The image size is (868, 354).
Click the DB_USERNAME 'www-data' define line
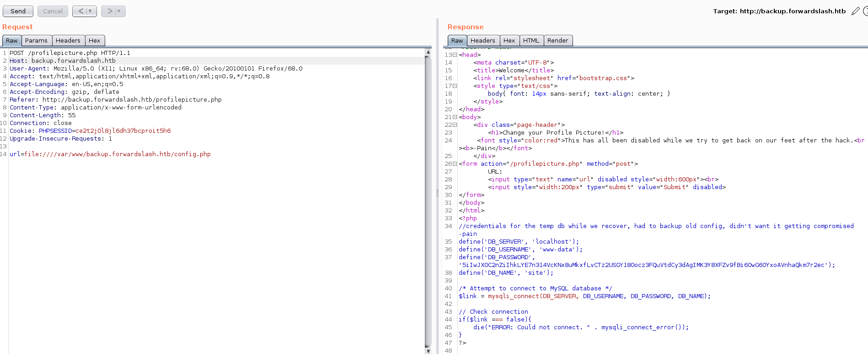tap(521, 249)
